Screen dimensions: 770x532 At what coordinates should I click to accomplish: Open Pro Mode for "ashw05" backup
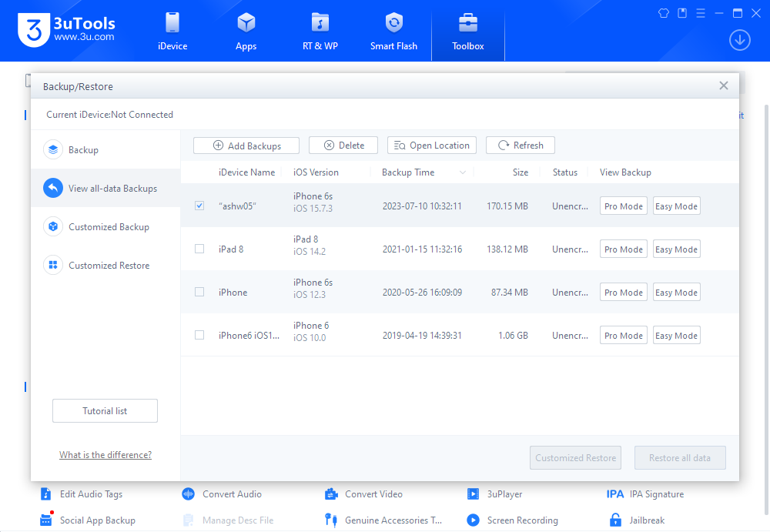(623, 206)
